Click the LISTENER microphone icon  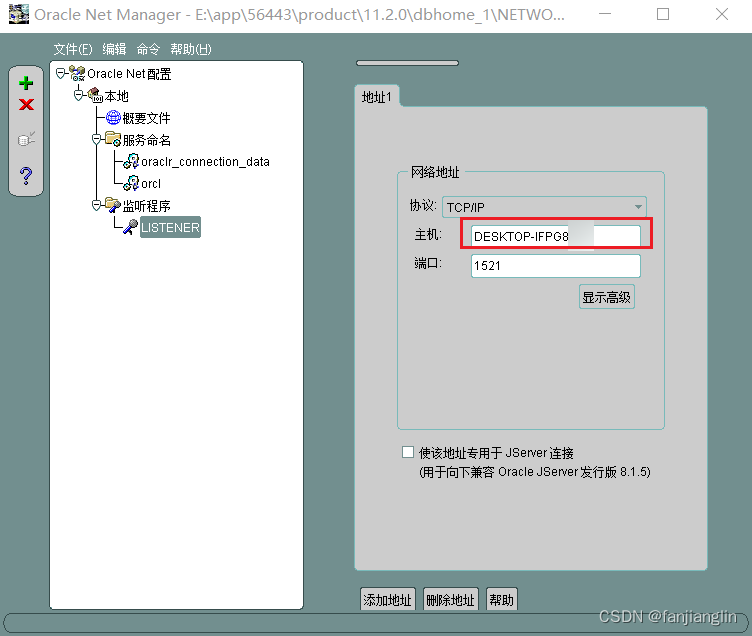130,227
